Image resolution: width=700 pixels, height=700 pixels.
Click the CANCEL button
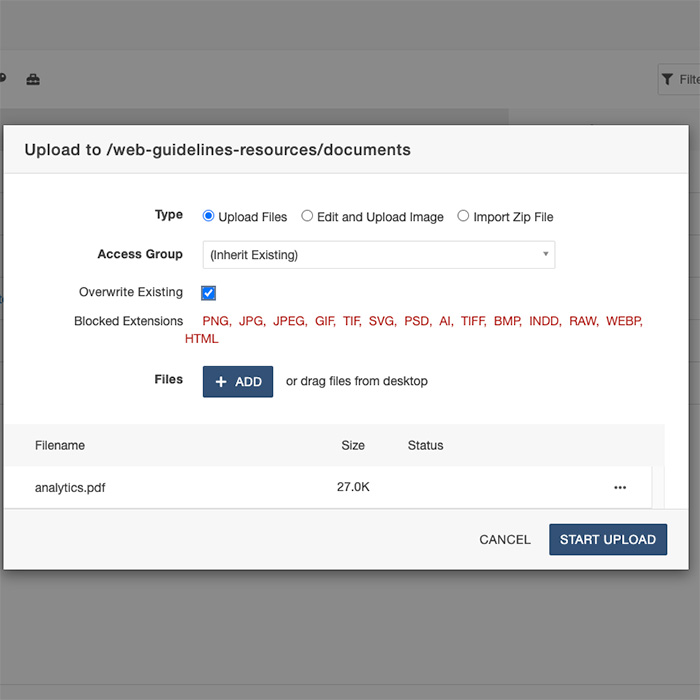(505, 539)
